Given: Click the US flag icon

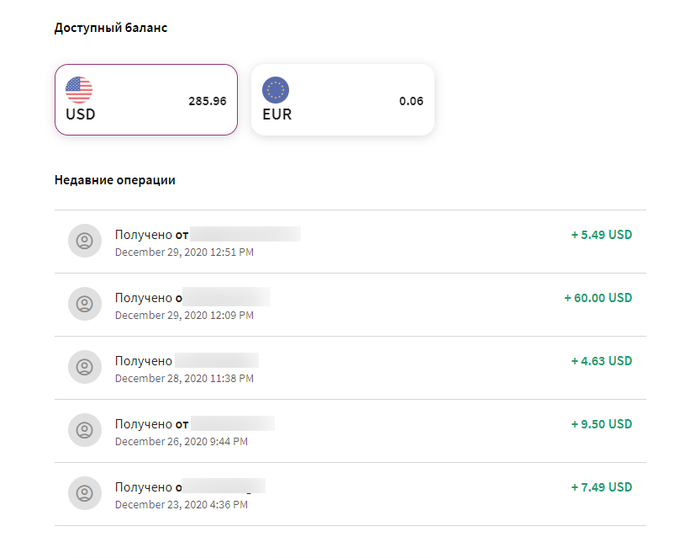Looking at the screenshot, I should (79, 90).
